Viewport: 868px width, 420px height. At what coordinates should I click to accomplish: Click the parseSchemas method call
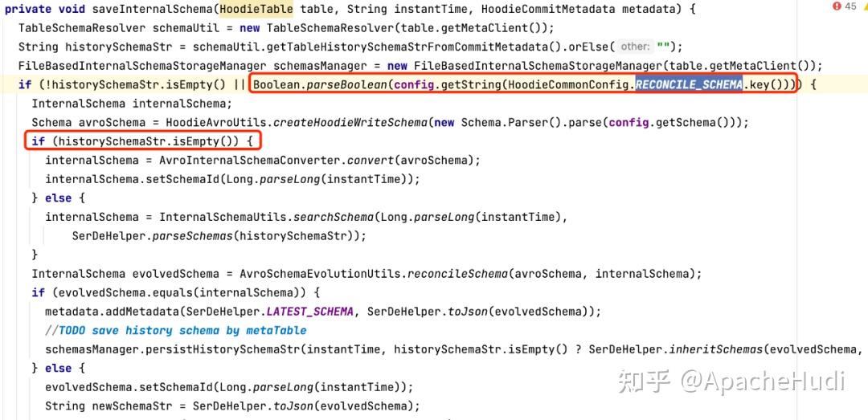pos(193,236)
